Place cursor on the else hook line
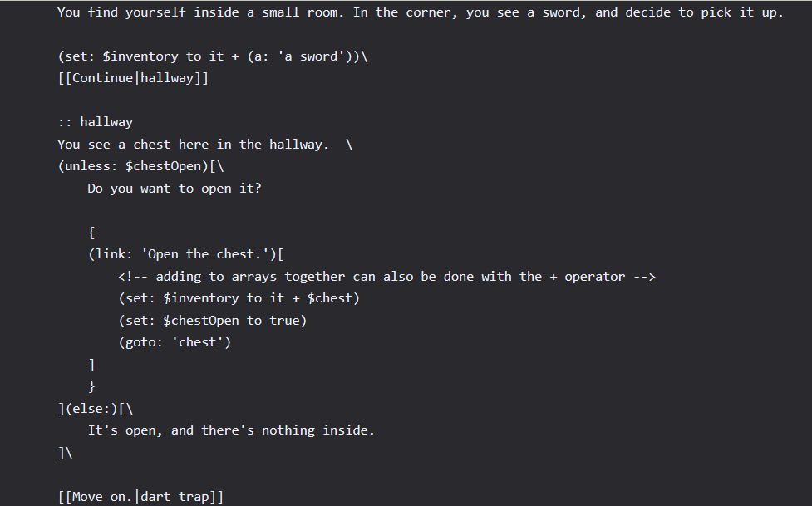The image size is (812, 506). [x=95, y=409]
